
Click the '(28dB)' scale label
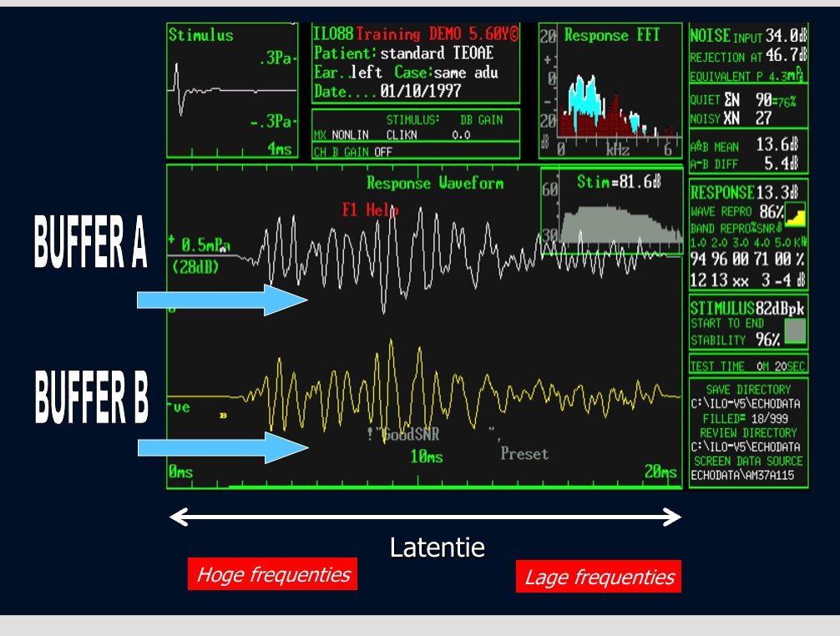[195, 266]
